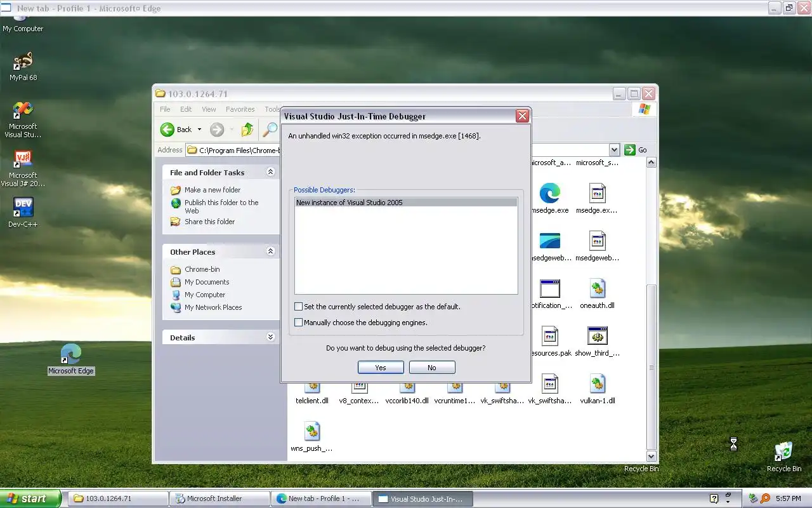The height and width of the screenshot is (508, 812).
Task: Close the Just-In-Time Debugger dialog
Action: coord(522,116)
